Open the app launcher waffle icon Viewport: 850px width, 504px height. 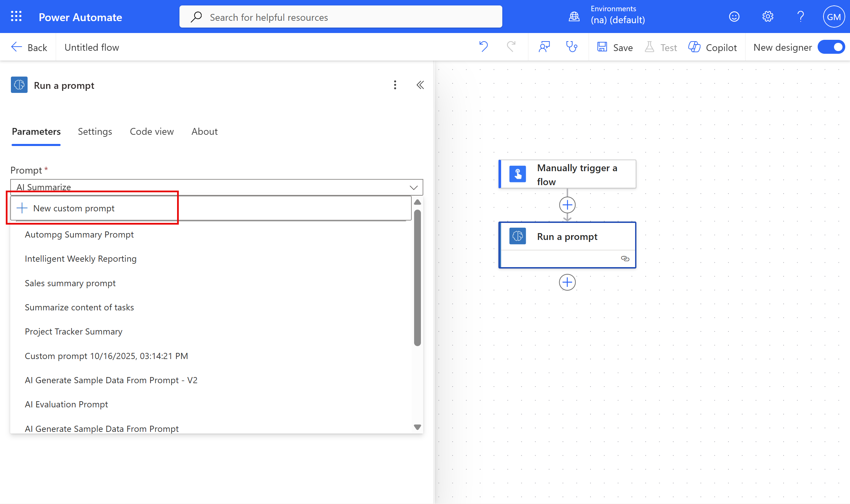point(16,16)
